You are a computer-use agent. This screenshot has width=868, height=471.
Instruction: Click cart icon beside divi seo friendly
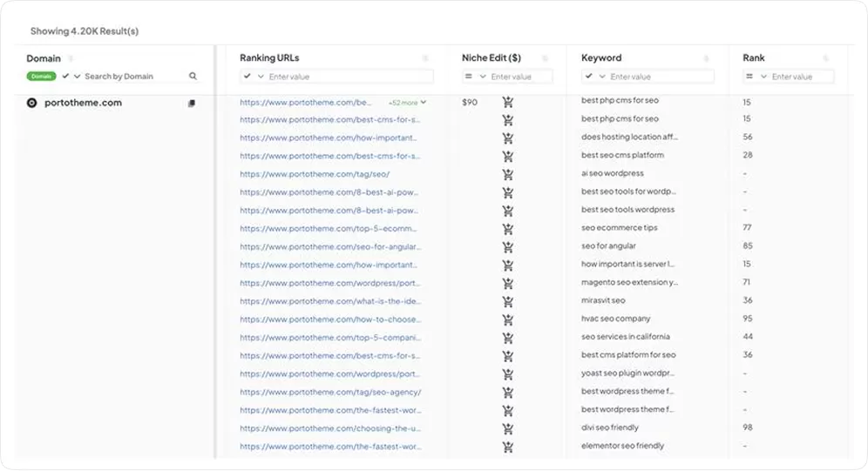(508, 428)
